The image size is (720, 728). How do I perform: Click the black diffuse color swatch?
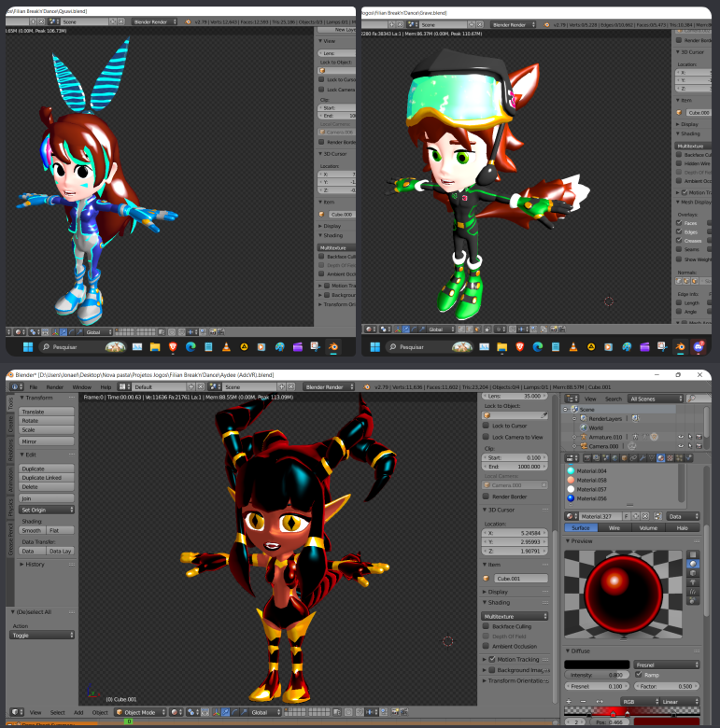(597, 665)
